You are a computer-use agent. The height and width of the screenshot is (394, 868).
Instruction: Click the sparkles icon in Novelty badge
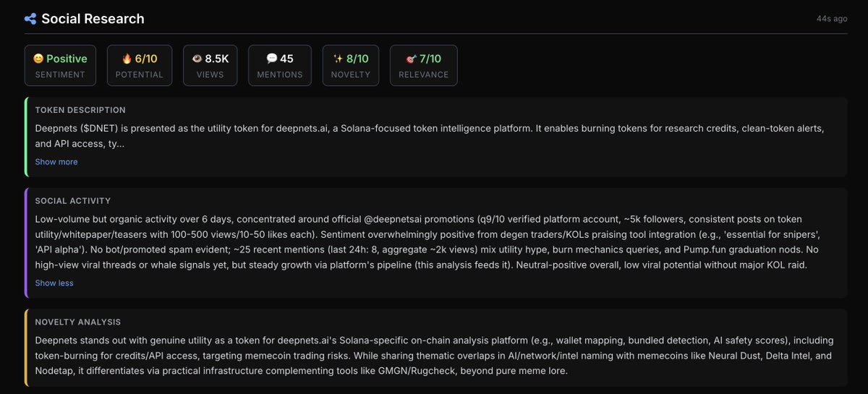click(x=337, y=59)
